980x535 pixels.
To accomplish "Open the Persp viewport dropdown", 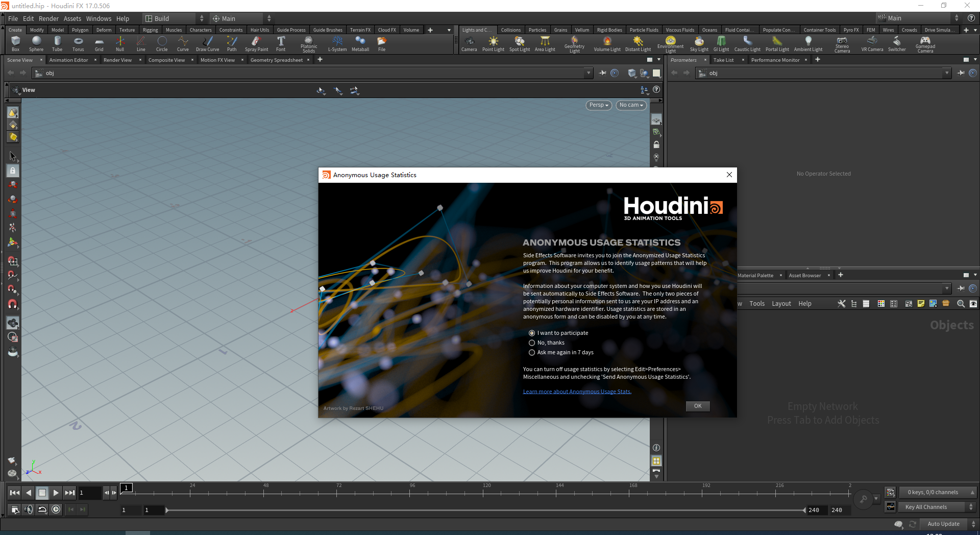I will pos(599,105).
